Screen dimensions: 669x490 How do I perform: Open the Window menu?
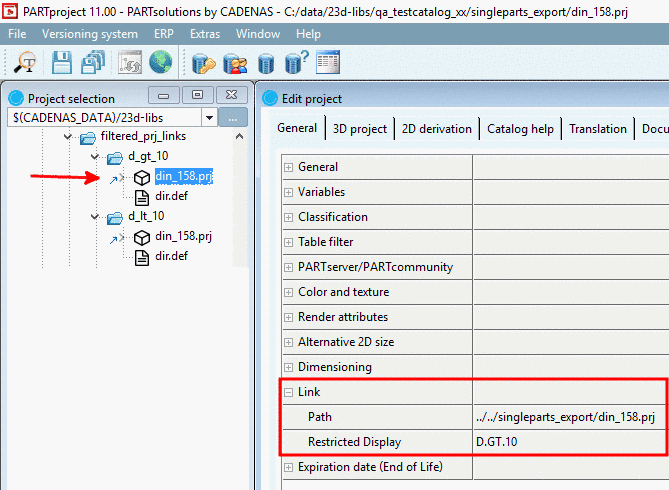coord(258,34)
